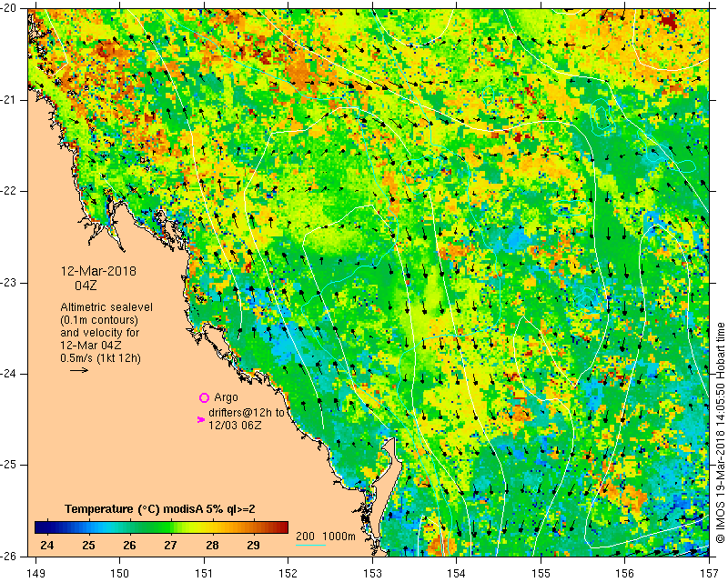Click the color bar value '29'

coord(253,546)
